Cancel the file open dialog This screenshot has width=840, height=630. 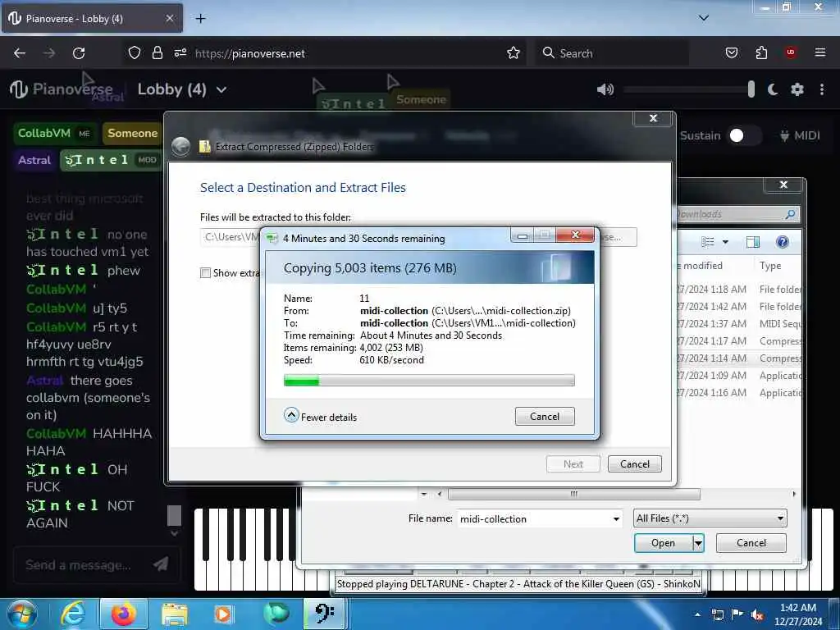[751, 543]
